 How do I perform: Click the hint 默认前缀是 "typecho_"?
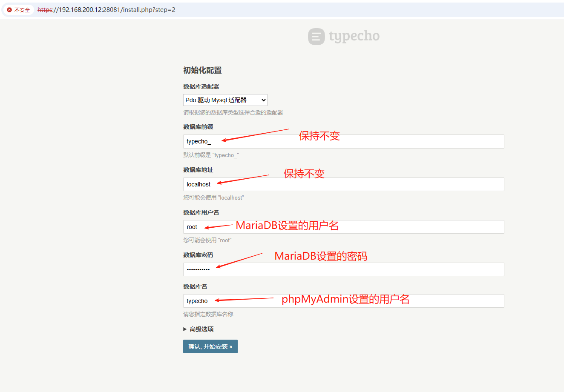[x=211, y=155]
